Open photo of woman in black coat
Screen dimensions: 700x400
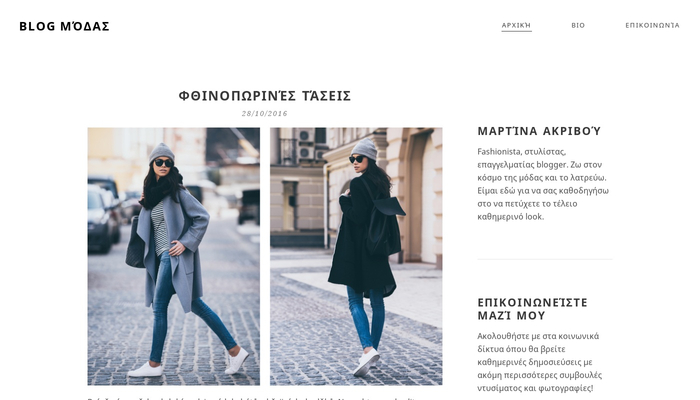click(x=356, y=256)
